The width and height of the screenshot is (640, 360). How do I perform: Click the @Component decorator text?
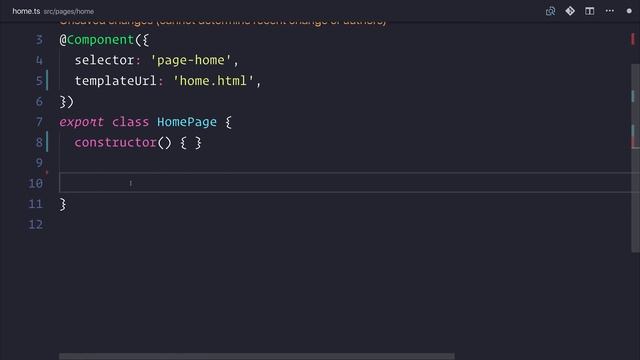coord(97,40)
